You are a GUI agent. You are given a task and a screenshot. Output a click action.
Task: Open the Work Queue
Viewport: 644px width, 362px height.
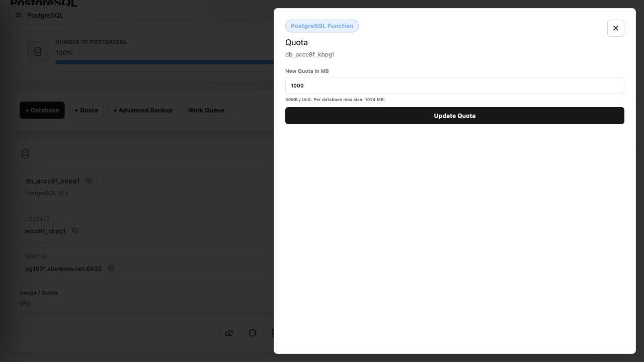coord(206,110)
